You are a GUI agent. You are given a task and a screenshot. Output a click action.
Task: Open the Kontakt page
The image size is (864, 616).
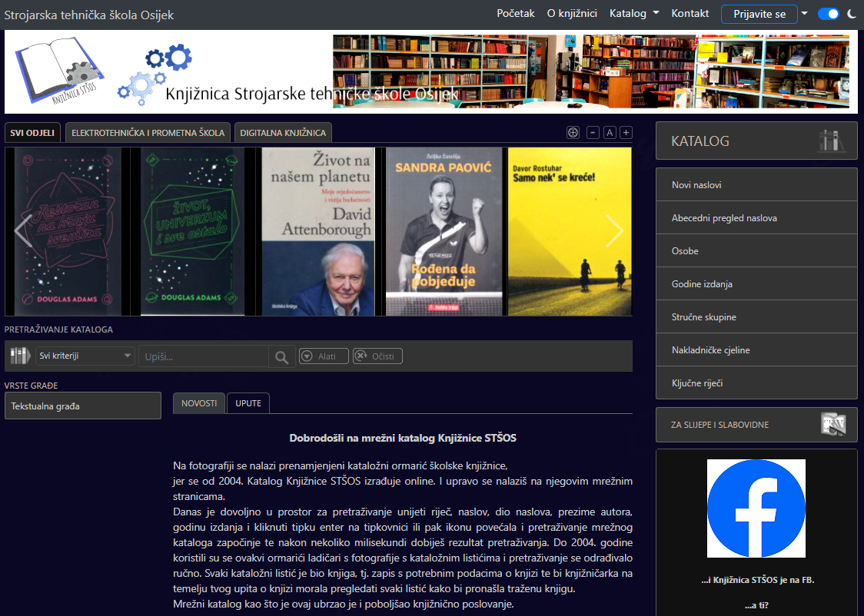[x=690, y=13]
